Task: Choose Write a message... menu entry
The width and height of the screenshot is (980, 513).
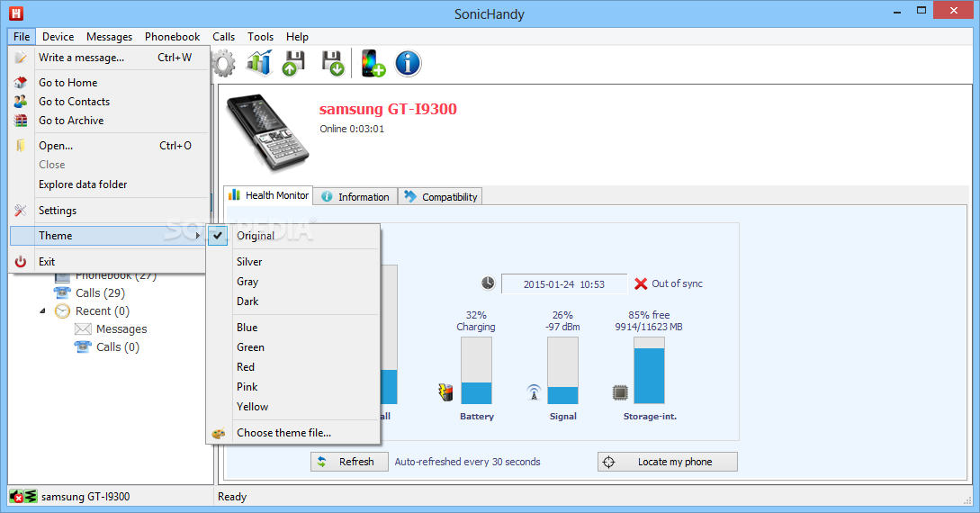Action: point(110,58)
